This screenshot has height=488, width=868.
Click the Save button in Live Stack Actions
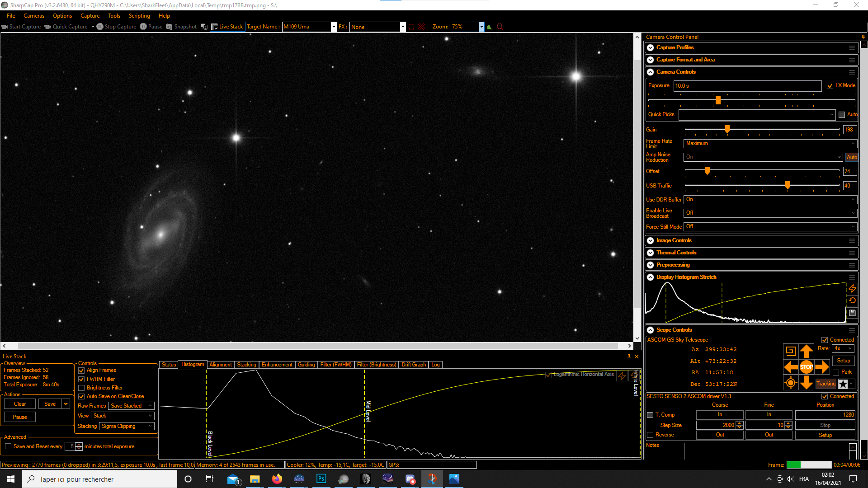coord(50,404)
